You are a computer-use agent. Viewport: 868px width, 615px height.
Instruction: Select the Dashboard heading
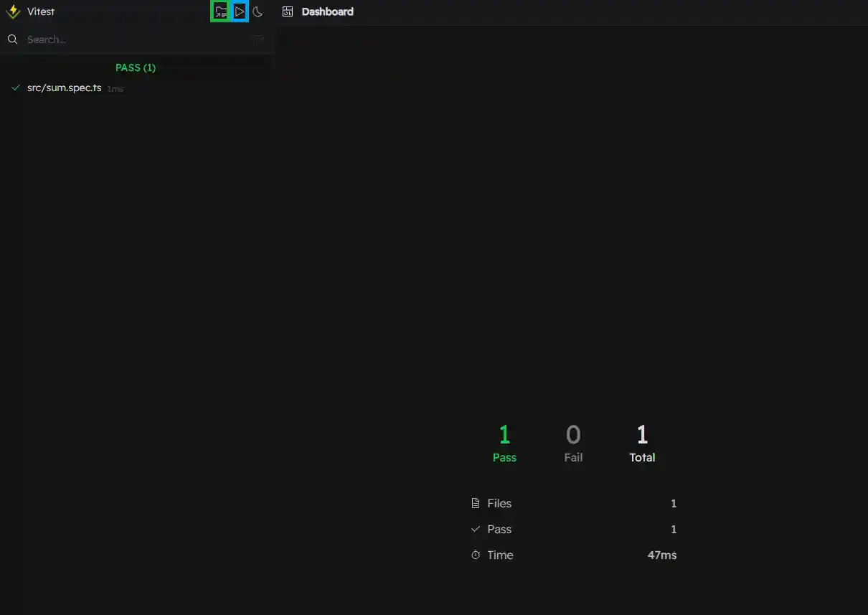(x=327, y=11)
